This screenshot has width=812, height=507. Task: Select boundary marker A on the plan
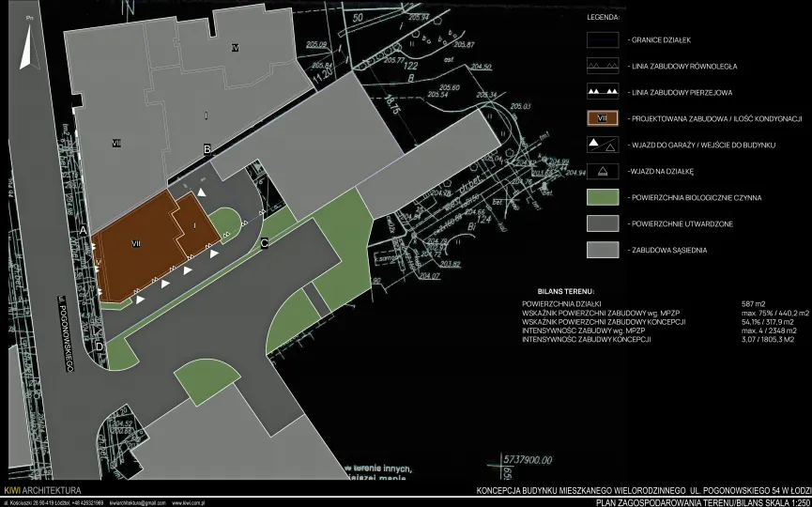(x=84, y=230)
